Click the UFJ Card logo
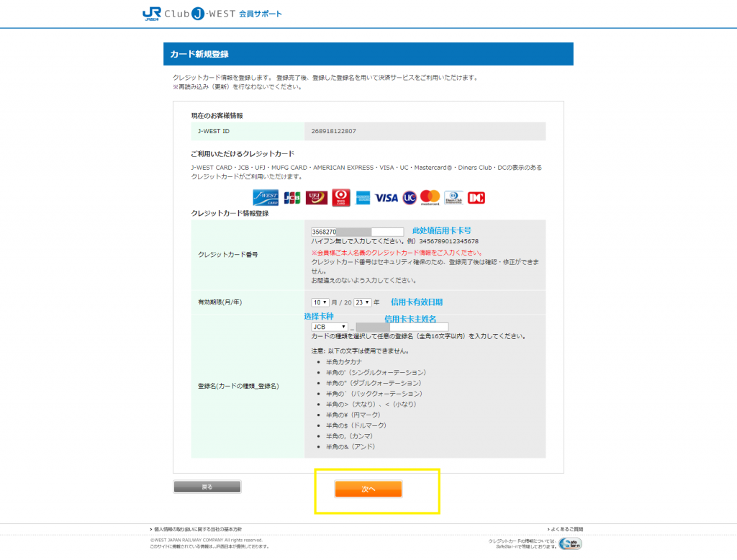This screenshot has width=737, height=560. [x=316, y=197]
